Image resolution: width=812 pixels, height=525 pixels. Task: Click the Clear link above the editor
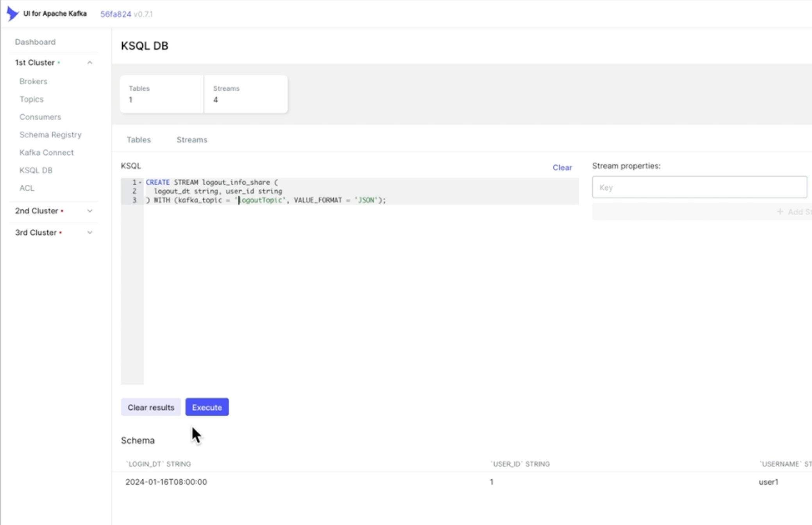tap(562, 168)
